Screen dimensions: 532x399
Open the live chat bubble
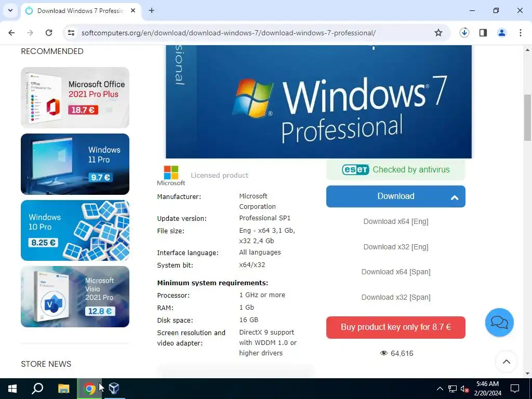tap(499, 322)
